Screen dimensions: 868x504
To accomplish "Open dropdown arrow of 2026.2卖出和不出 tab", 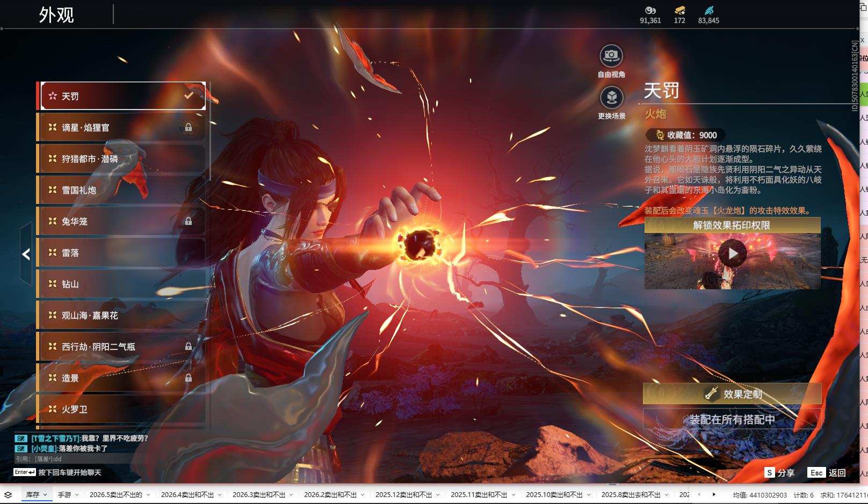I will [x=363, y=495].
